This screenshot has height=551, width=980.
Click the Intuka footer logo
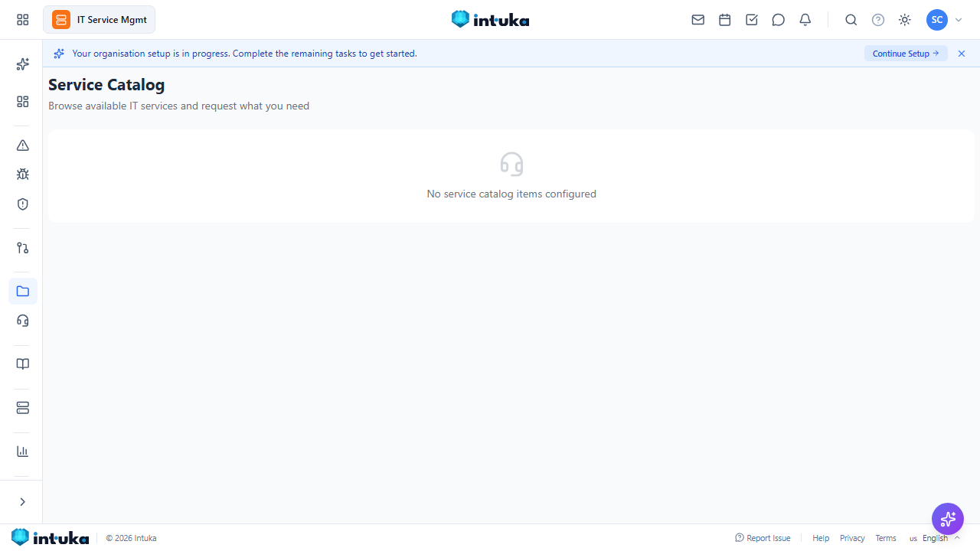51,538
